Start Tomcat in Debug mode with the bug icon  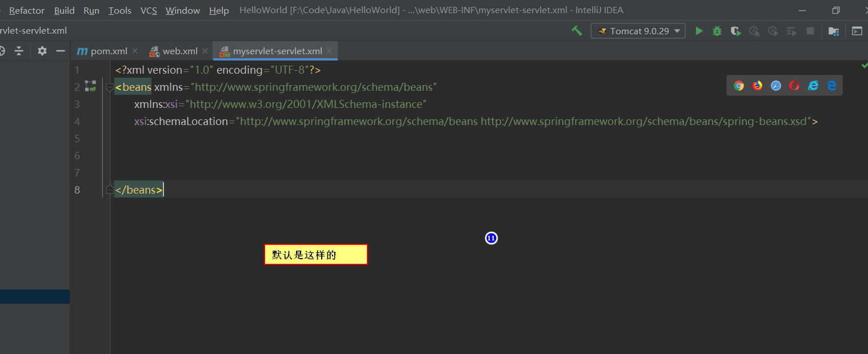pos(717,31)
